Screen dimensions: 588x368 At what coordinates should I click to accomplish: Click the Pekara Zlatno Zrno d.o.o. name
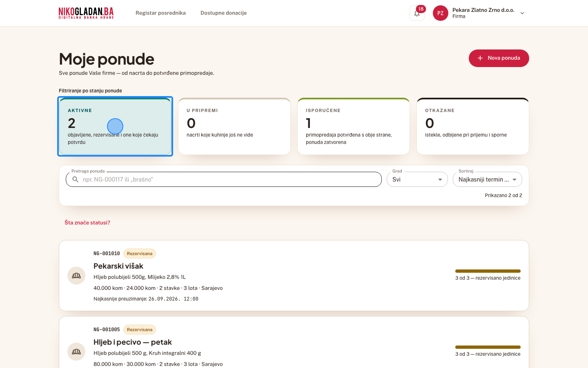pos(483,10)
